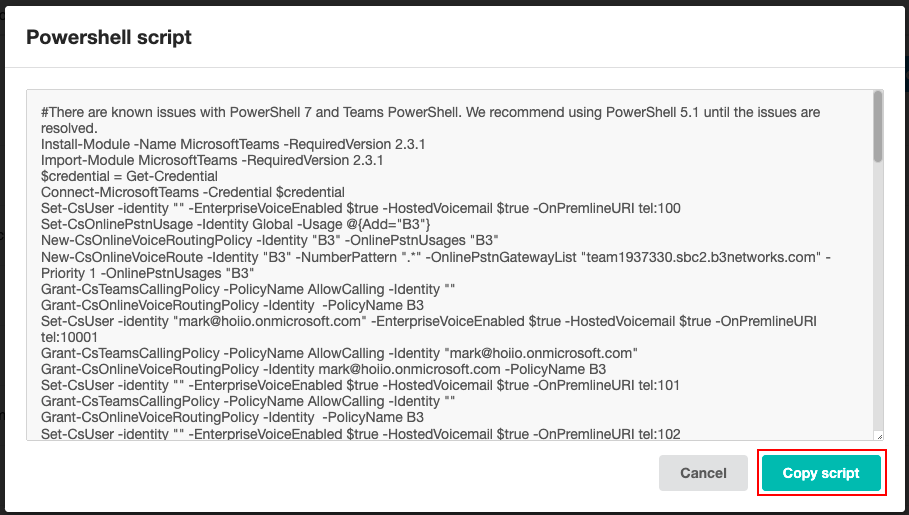Viewport: 909px width, 515px height.
Task: Click the Set-CsUser line ending tel:102
Action: [x=361, y=433]
